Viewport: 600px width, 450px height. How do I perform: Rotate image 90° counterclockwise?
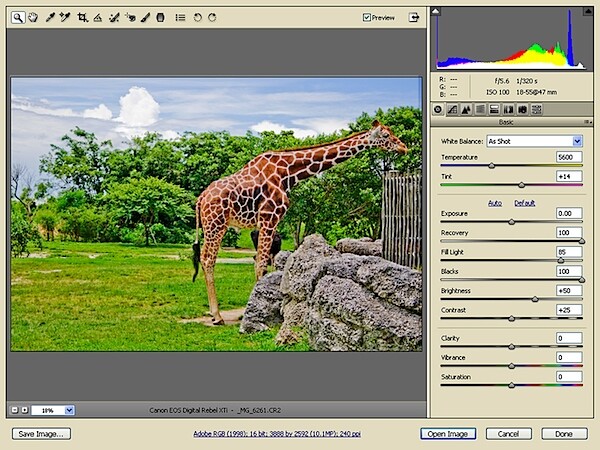click(197, 17)
